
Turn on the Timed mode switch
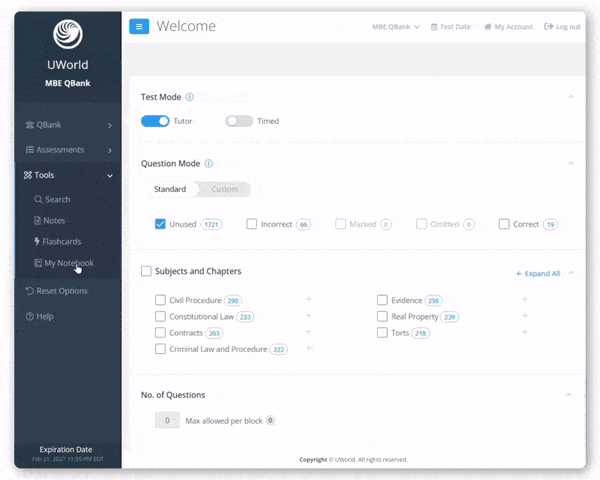239,121
